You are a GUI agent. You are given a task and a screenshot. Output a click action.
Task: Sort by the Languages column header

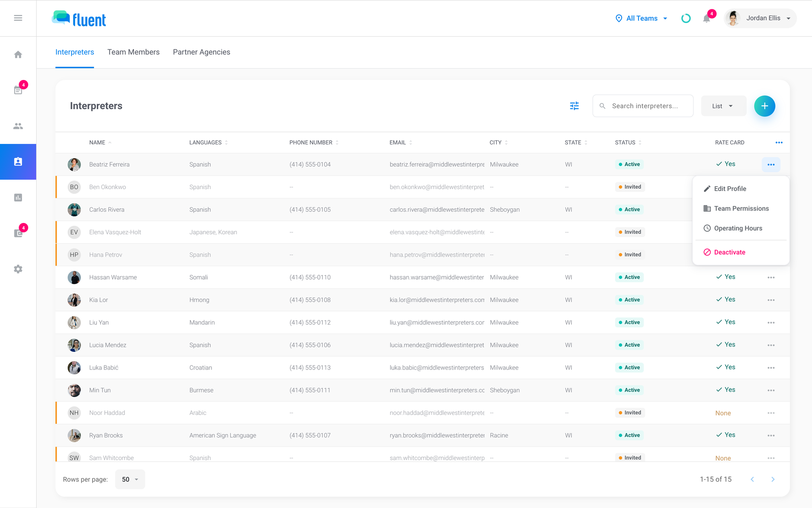pyautogui.click(x=208, y=143)
